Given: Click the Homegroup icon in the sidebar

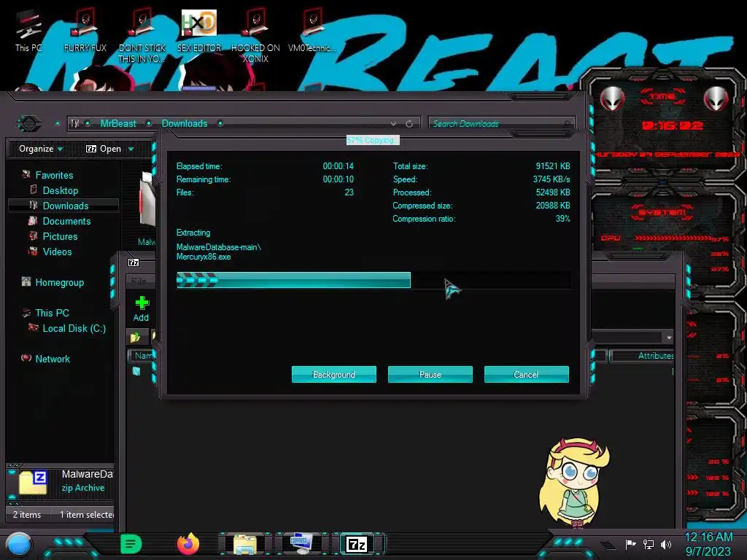Looking at the screenshot, I should click(x=26, y=281).
